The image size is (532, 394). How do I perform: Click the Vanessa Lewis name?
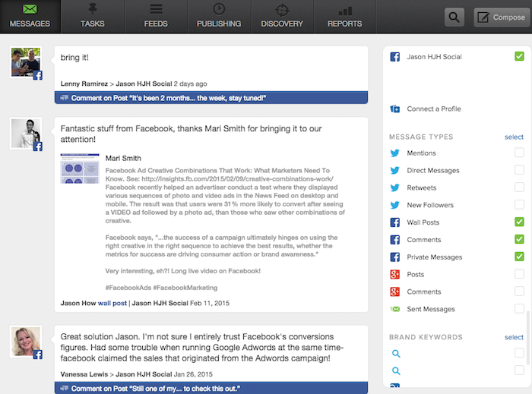pos(84,374)
